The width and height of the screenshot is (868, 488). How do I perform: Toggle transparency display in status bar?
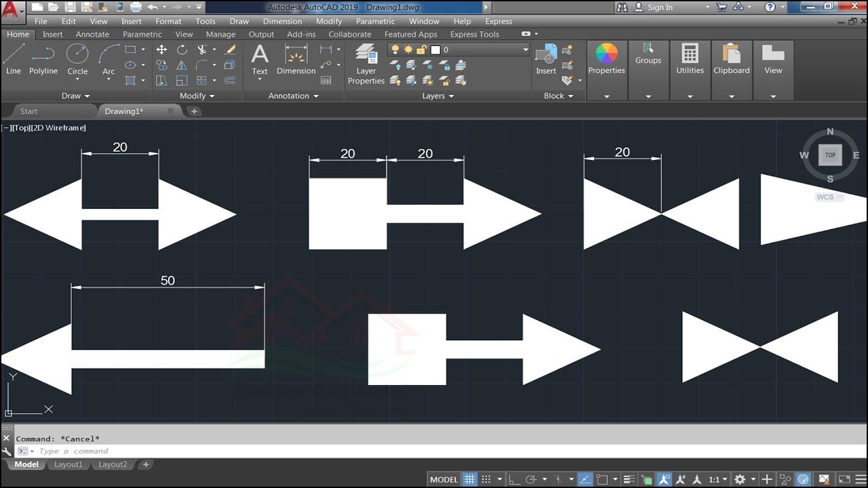(647, 479)
